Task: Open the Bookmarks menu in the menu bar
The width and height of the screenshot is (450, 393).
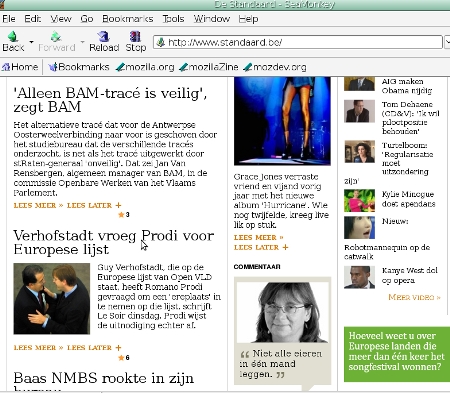Action: [127, 19]
